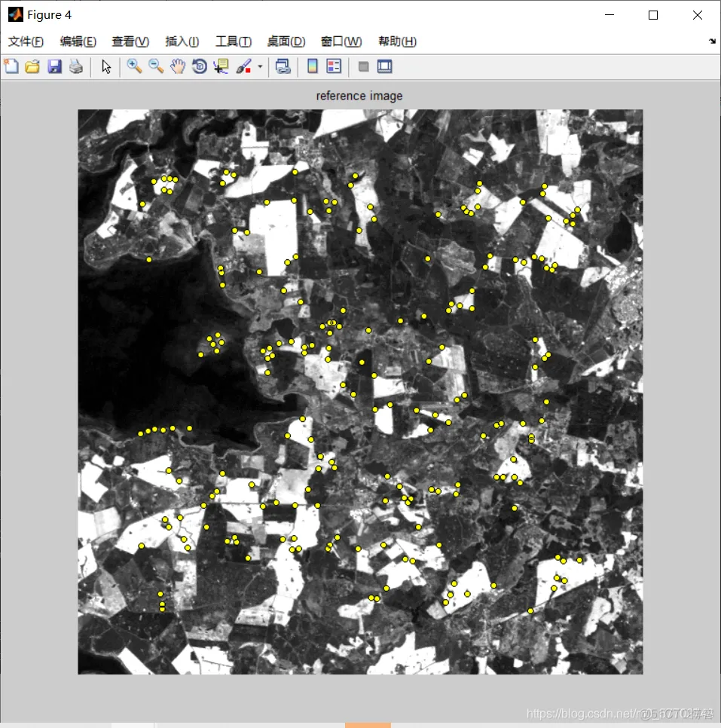Activate the Zoom In tool
The image size is (721, 728).
pyautogui.click(x=134, y=66)
